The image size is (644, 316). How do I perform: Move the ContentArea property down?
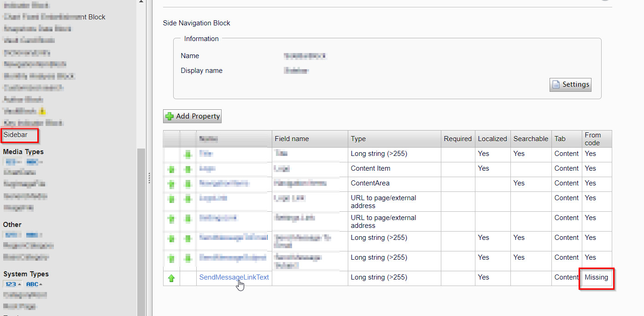tap(188, 184)
